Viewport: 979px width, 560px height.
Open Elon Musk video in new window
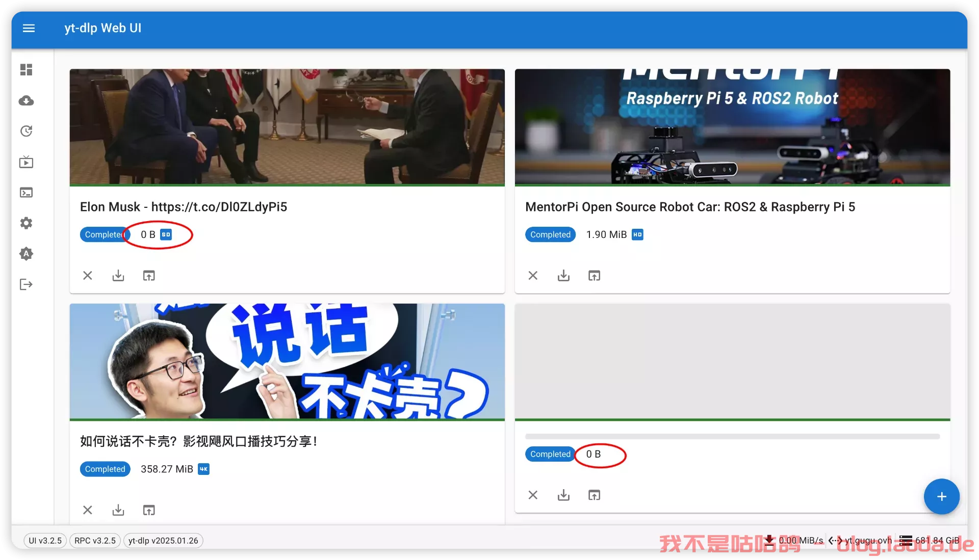point(149,276)
